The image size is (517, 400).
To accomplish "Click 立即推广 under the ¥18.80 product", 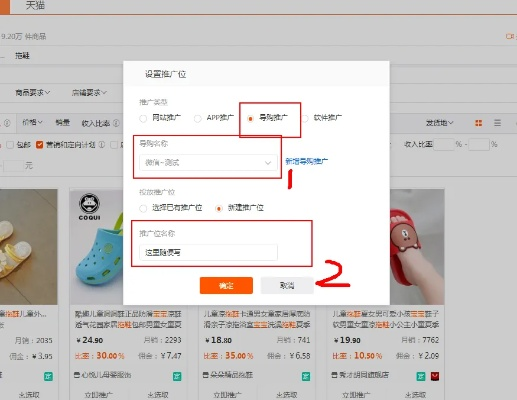I will [227, 395].
